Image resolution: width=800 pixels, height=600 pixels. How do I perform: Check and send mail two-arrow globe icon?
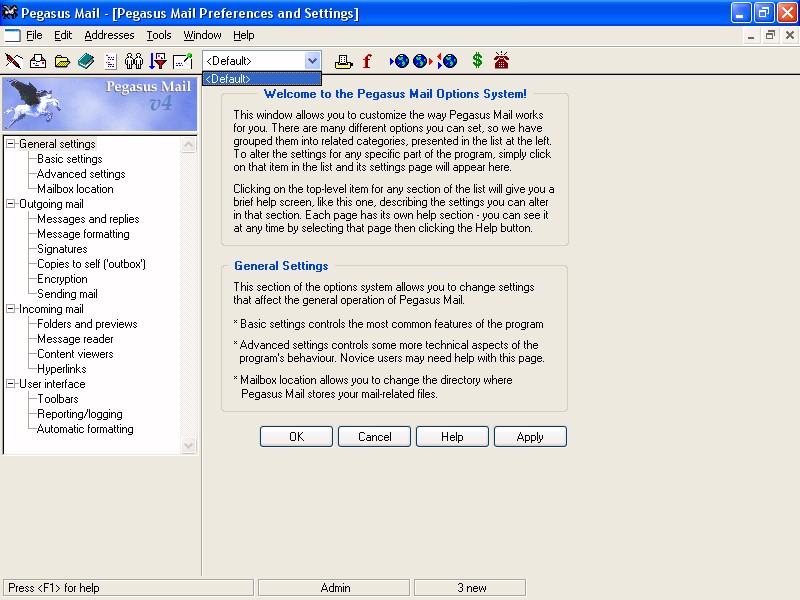[447, 61]
